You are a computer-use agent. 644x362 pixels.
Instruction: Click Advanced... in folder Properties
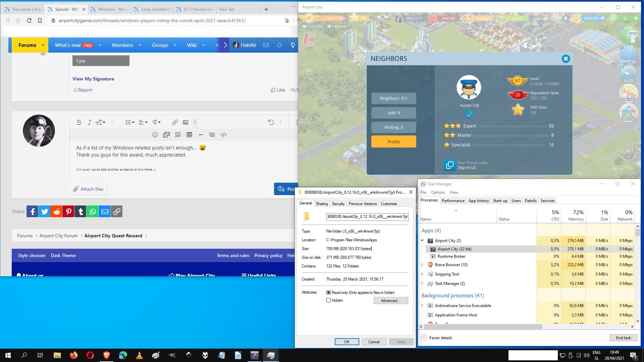click(391, 301)
